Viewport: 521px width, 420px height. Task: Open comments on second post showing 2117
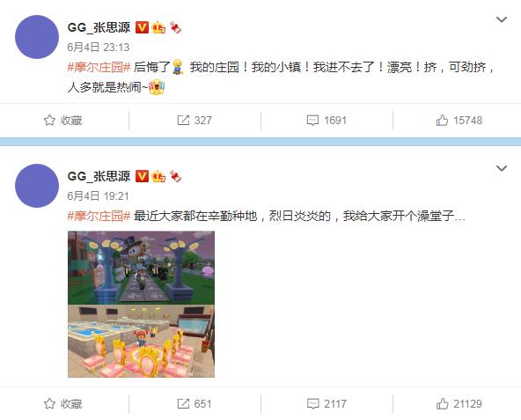(x=327, y=403)
